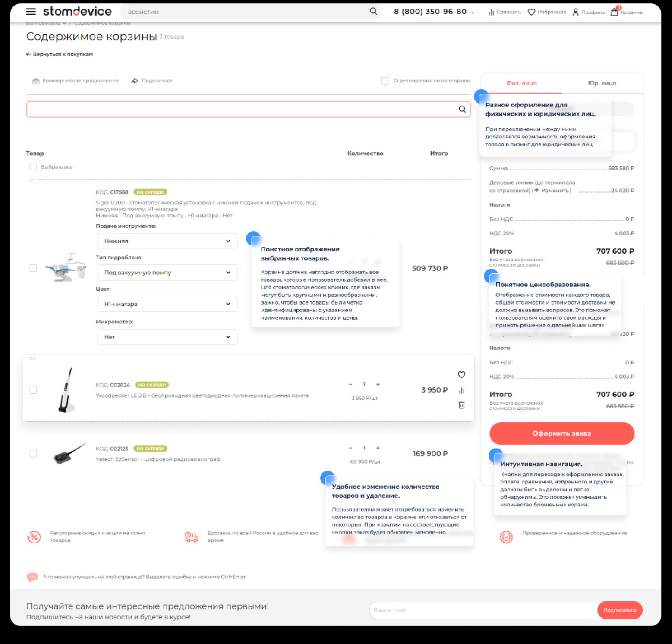Select the Siger U200 dental unit checkbox
672x644 pixels.
click(x=33, y=268)
